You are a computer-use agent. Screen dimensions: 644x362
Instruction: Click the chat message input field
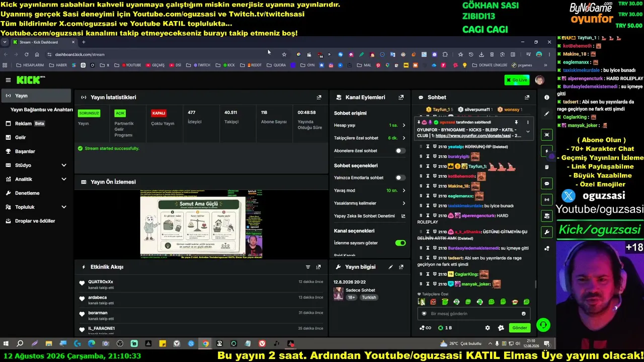[473, 314]
